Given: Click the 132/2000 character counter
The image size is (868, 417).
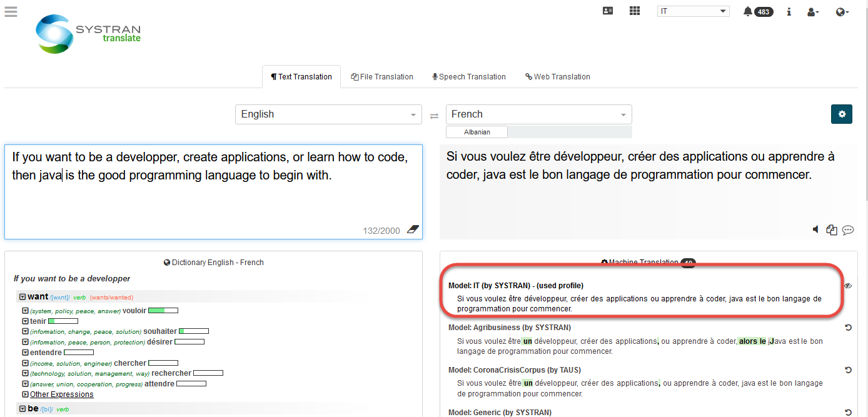Looking at the screenshot, I should click(381, 231).
